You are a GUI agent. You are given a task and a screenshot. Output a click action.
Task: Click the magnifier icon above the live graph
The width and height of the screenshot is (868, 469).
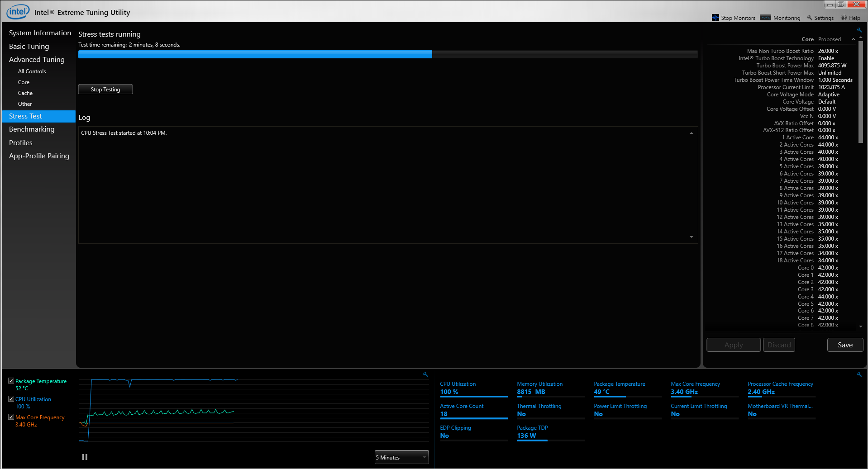point(425,374)
